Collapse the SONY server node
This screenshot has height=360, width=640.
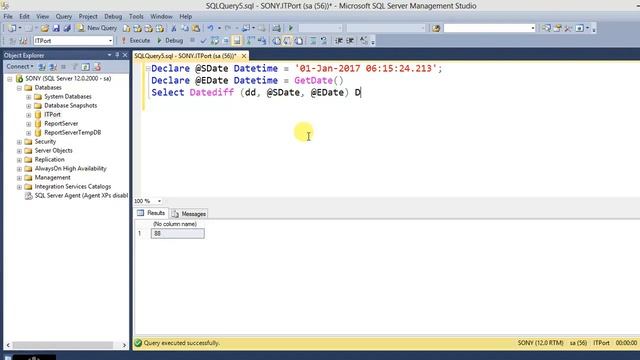[10, 79]
